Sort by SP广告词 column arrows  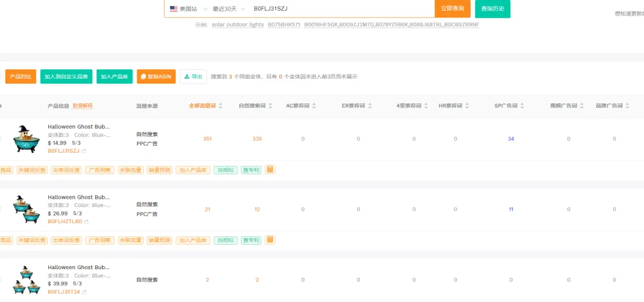(522, 106)
